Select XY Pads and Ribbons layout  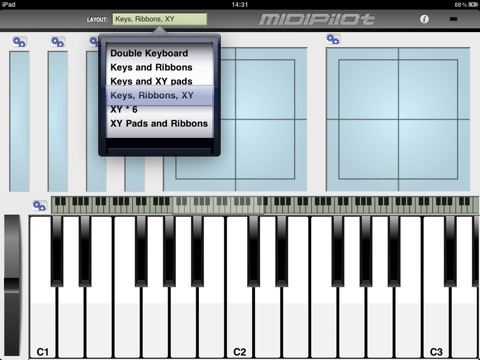(159, 124)
